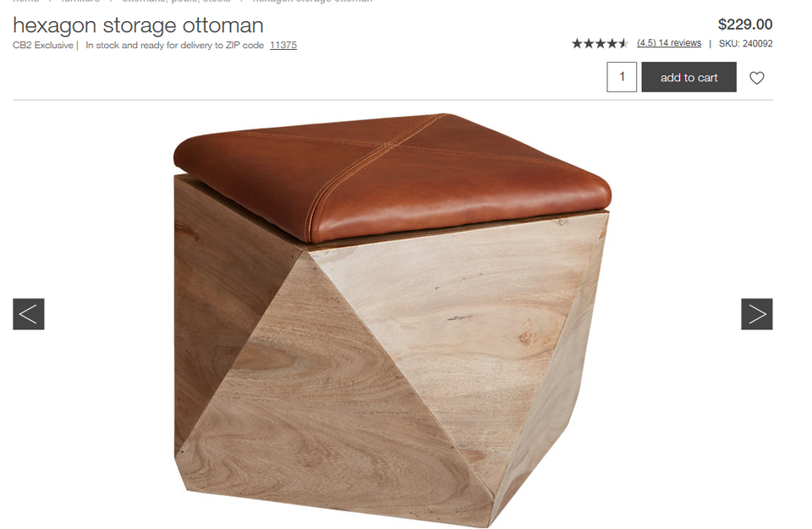Screen dimensions: 812x529
Task: Advance to the next product image
Action: pyautogui.click(x=756, y=314)
